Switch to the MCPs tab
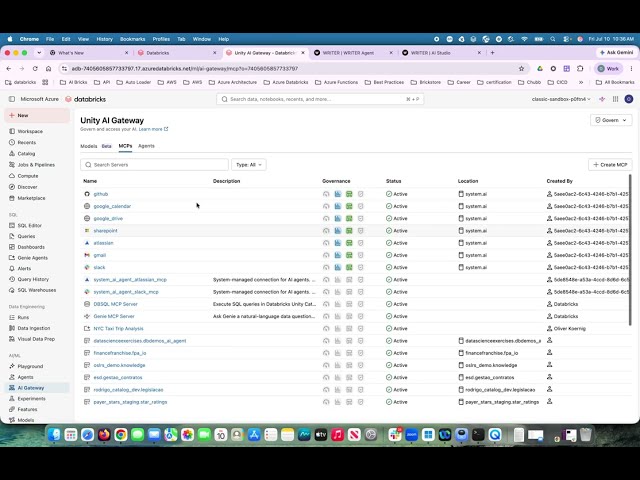 point(125,146)
